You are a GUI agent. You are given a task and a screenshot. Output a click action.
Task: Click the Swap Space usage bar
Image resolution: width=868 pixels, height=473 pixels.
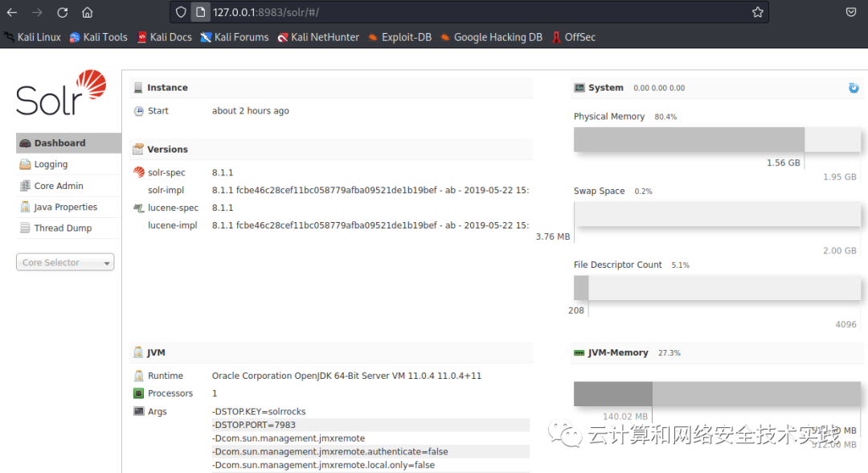pos(717,214)
